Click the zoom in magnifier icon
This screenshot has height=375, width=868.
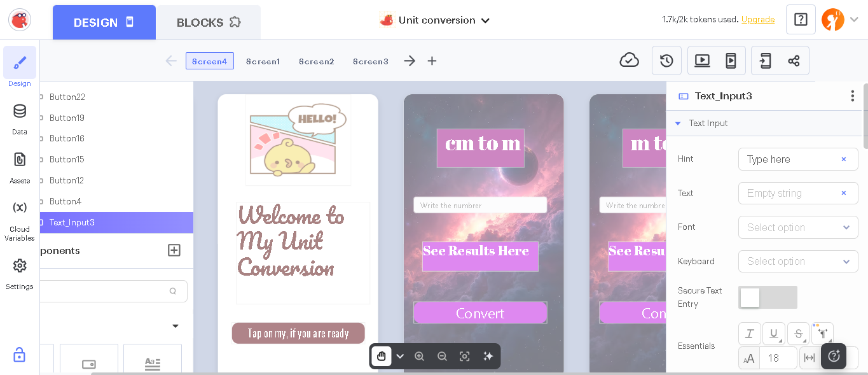tap(419, 357)
